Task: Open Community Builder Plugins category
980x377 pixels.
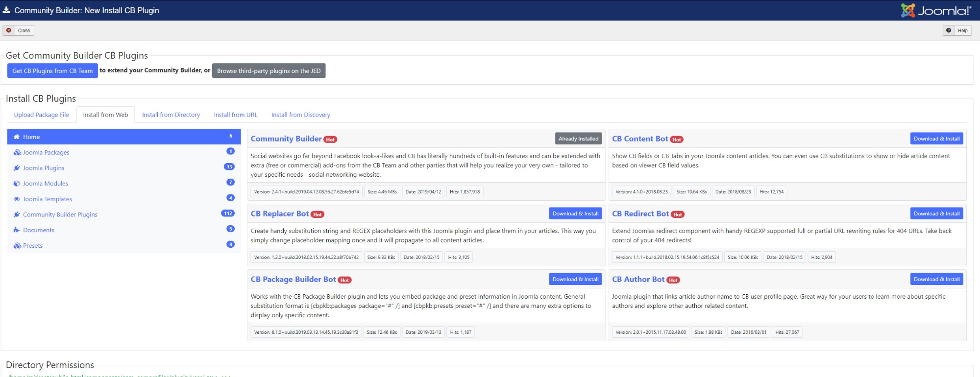Action: pos(124,214)
